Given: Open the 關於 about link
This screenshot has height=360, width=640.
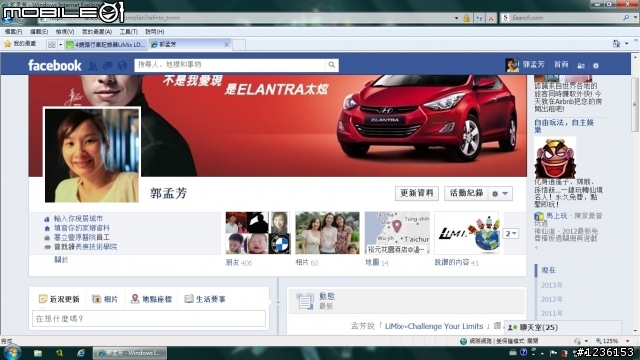Looking at the screenshot, I should (x=61, y=260).
